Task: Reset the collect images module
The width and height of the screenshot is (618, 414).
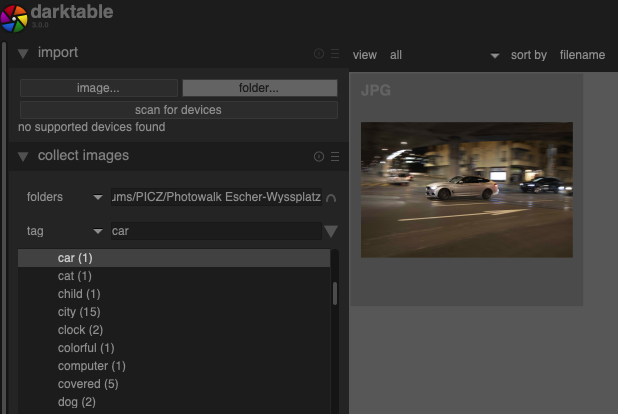Action: (x=319, y=157)
